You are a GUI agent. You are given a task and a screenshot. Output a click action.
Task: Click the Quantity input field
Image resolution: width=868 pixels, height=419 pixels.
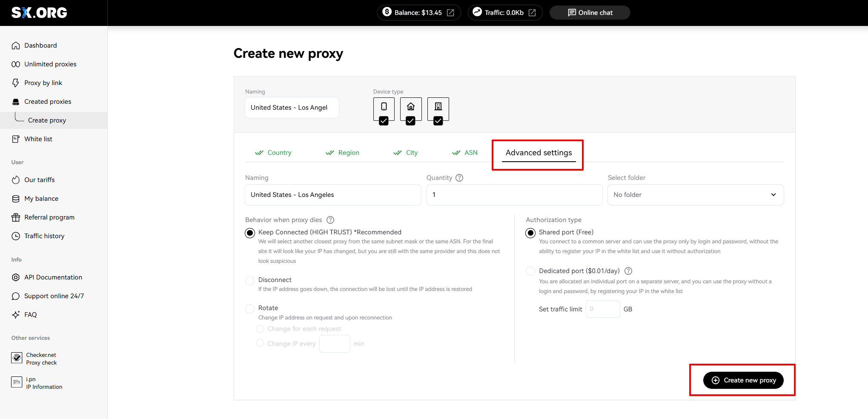click(514, 195)
